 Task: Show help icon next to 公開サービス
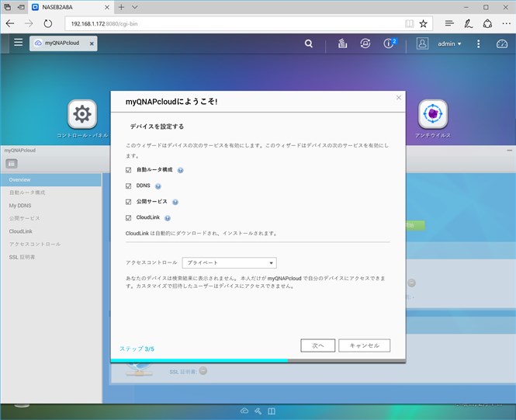175,202
